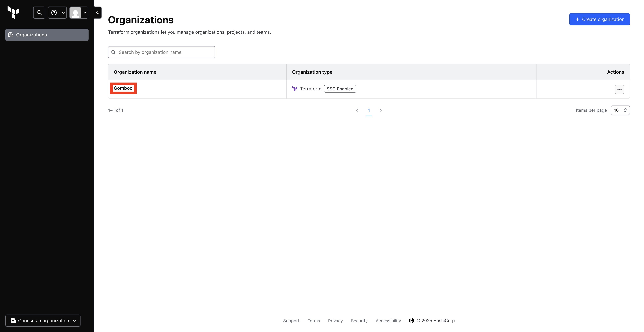Go to the previous page arrow
Image resolution: width=644 pixels, height=332 pixels.
coord(357,110)
